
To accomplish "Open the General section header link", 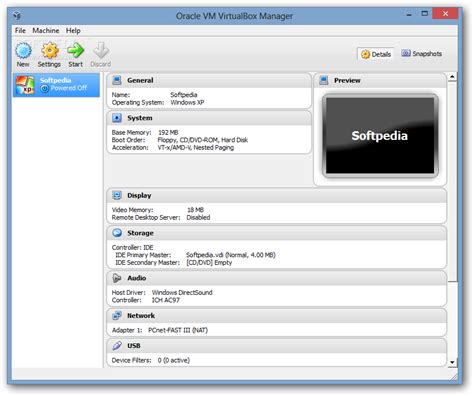I will [x=140, y=80].
